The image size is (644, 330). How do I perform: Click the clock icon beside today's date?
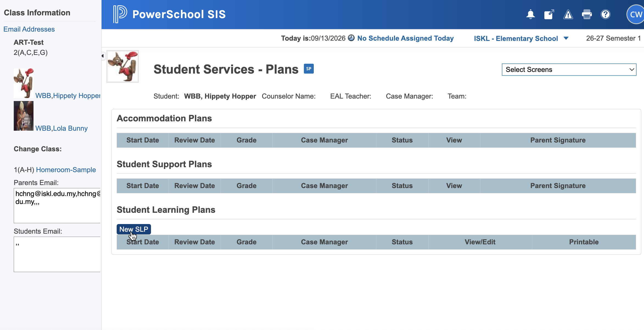click(x=351, y=38)
